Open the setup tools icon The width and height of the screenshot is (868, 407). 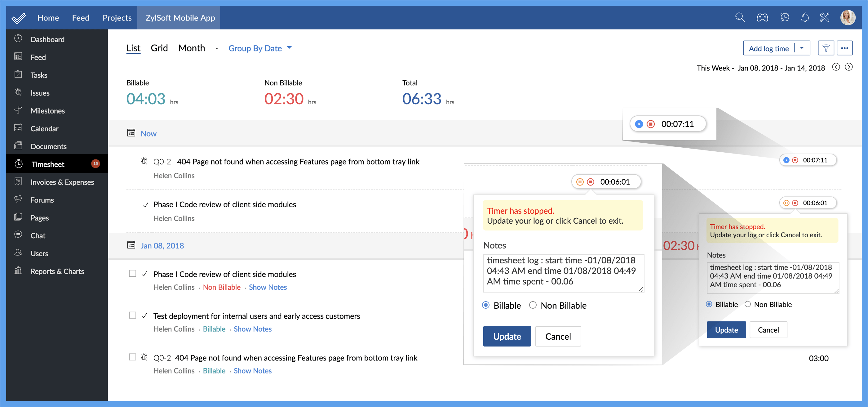pos(825,17)
